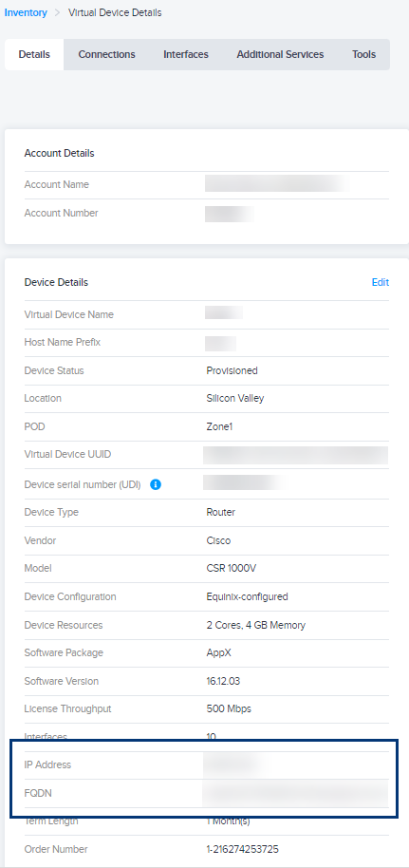
Task: Click the Device Status Provisioned value
Action: [x=232, y=371]
